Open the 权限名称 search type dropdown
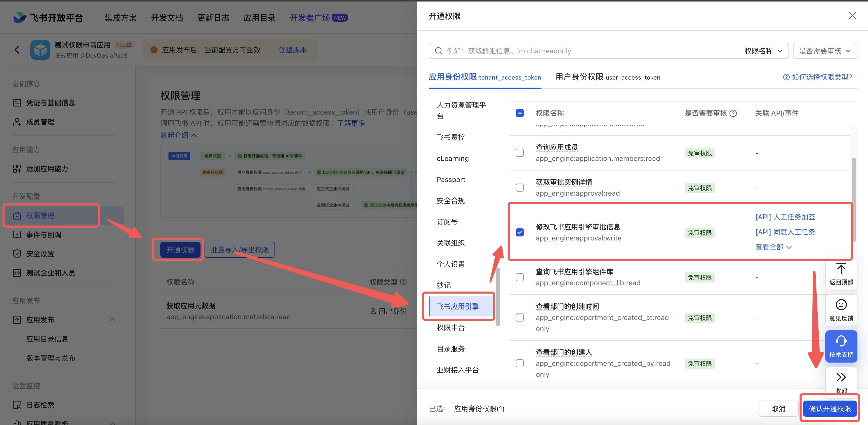The image size is (868, 425). [x=763, y=51]
